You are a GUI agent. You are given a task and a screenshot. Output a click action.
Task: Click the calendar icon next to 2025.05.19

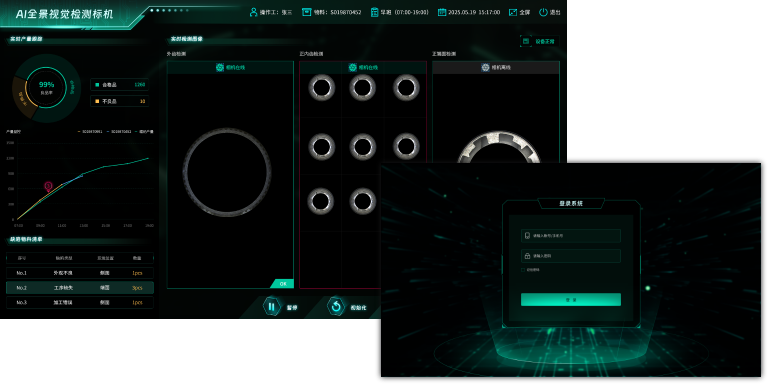(441, 12)
